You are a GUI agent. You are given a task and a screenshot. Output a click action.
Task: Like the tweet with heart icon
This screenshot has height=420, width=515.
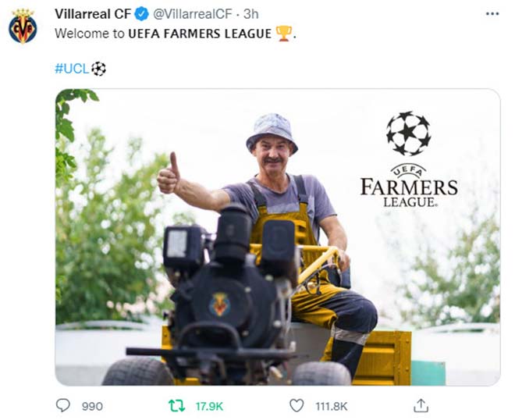(x=297, y=405)
